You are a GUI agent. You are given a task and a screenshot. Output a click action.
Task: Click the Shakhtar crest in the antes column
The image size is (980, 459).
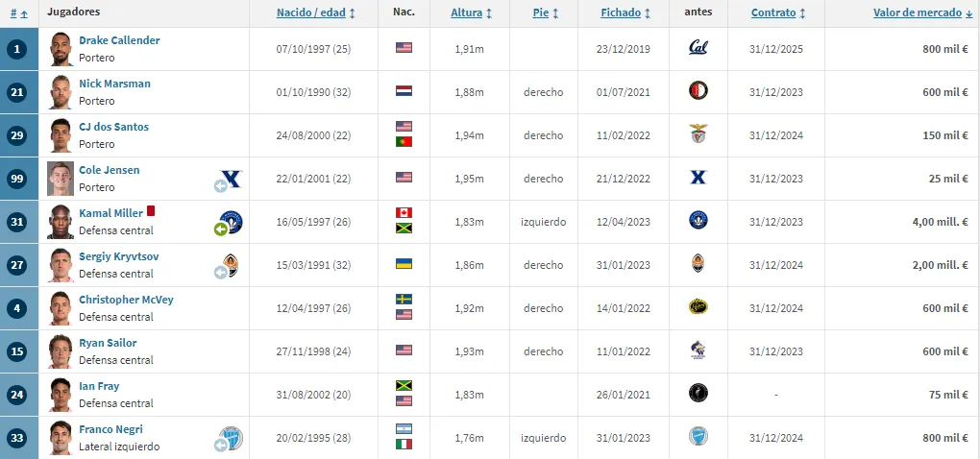tap(698, 265)
